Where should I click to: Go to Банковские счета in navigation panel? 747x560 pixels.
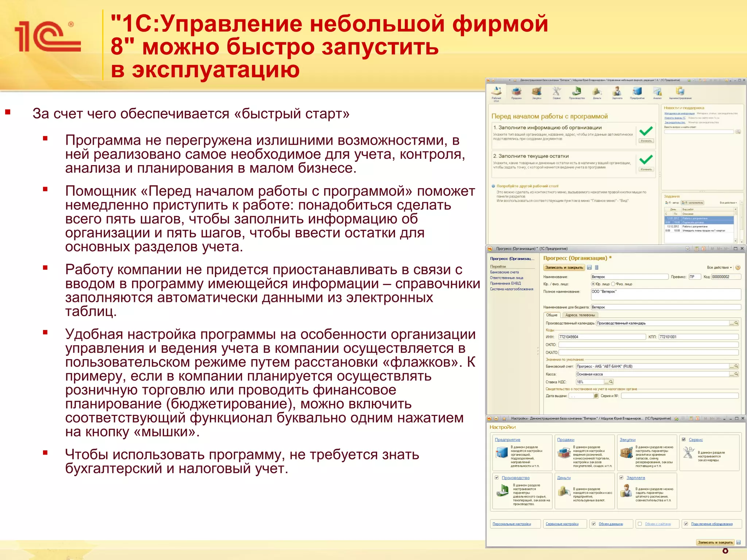click(504, 272)
